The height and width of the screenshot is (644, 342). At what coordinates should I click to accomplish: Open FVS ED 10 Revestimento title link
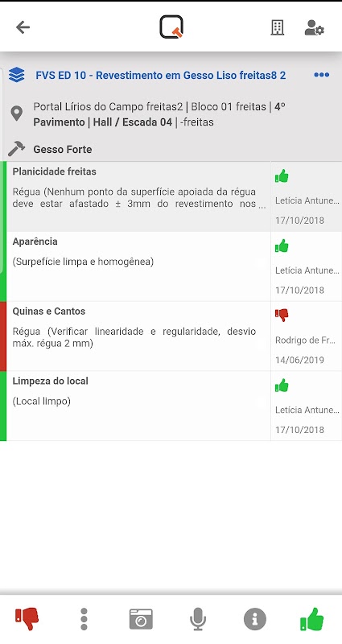(x=160, y=75)
